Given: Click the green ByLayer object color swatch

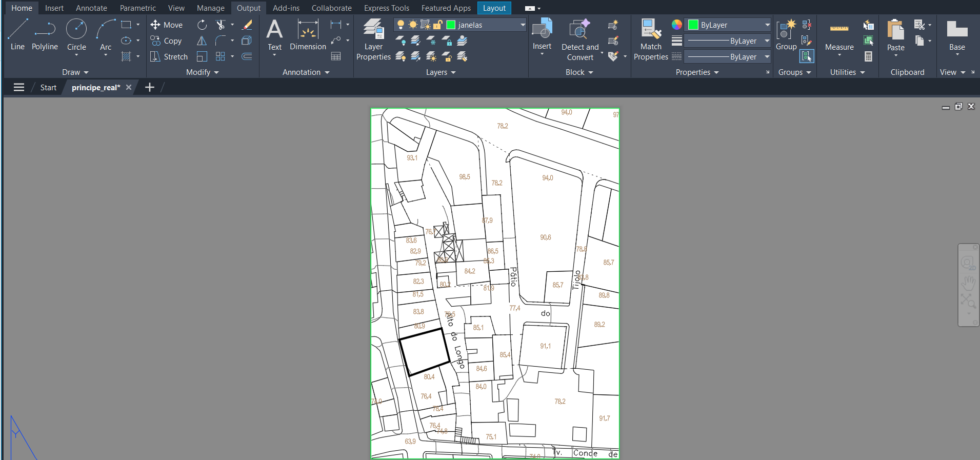Looking at the screenshot, I should [x=693, y=25].
